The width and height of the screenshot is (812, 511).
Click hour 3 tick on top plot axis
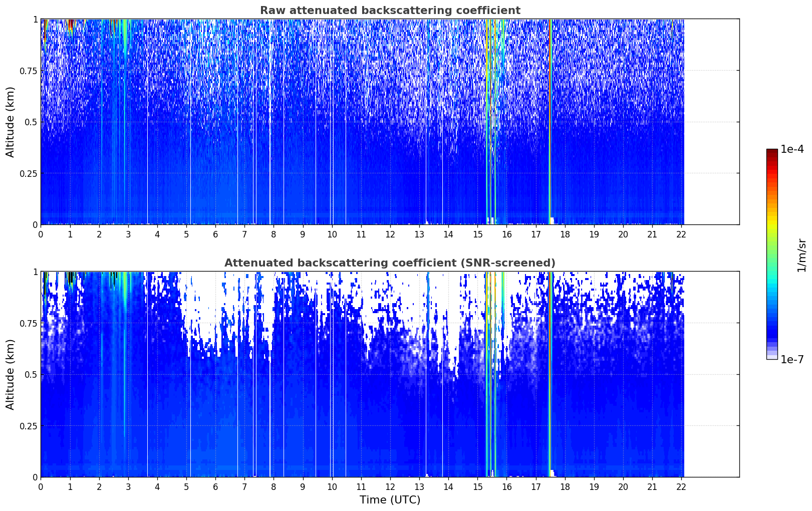(128, 234)
